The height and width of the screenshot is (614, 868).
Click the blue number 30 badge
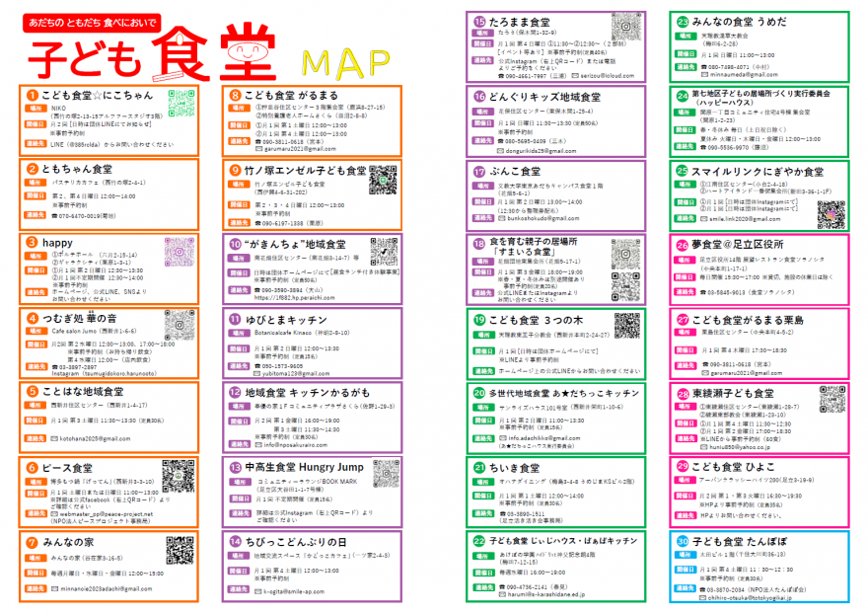(683, 541)
